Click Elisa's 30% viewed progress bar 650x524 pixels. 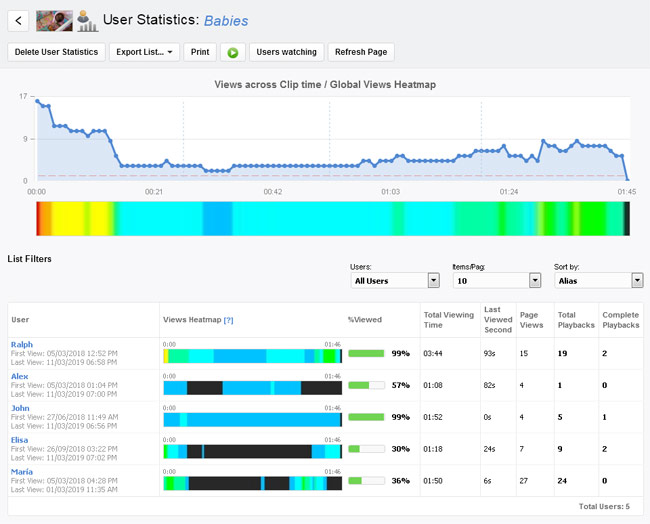366,449
